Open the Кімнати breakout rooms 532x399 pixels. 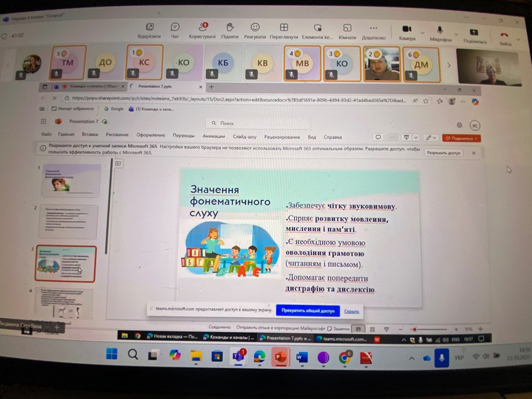(347, 32)
